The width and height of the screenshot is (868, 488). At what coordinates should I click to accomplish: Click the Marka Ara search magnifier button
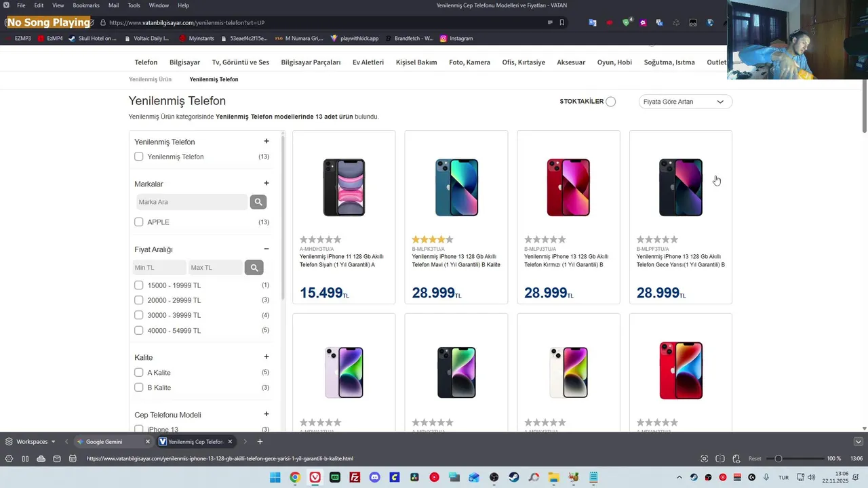[x=258, y=201]
